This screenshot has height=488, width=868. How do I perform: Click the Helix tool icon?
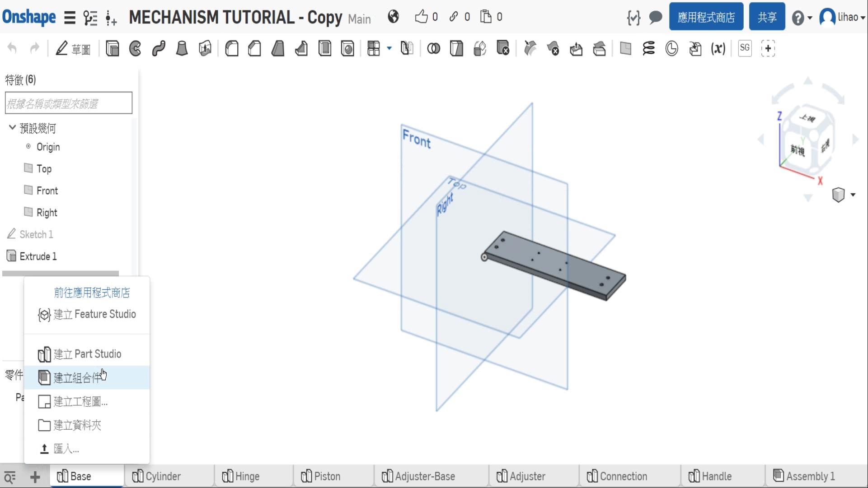(x=648, y=48)
